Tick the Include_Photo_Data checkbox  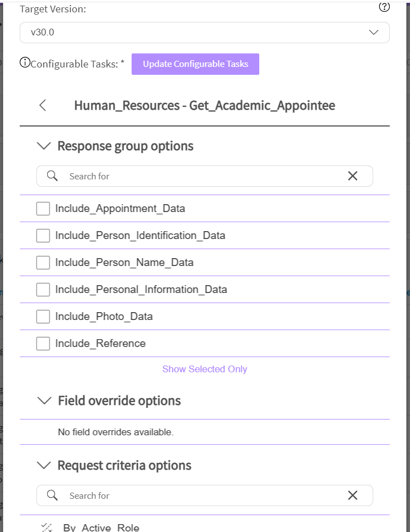click(43, 317)
